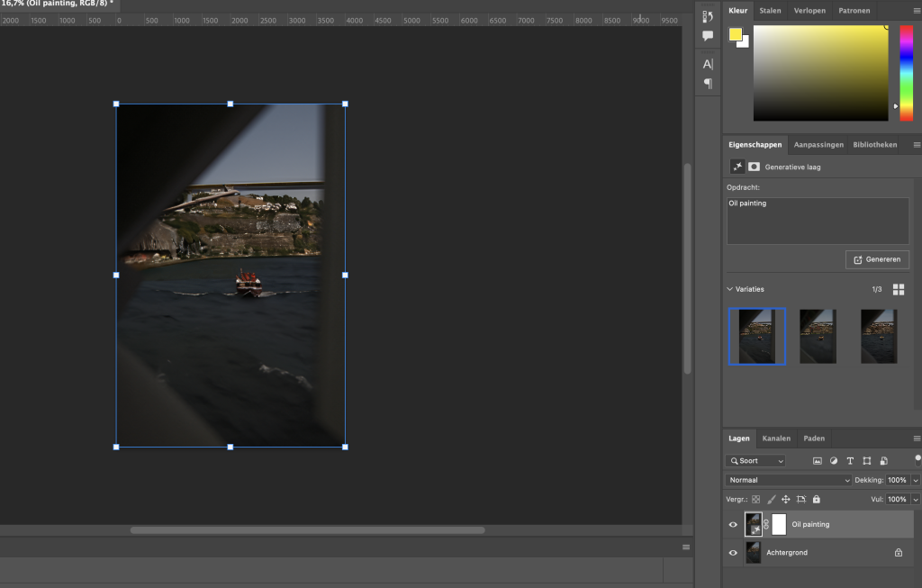Click the lock all icon in Vergr. row
Viewport: 922px width, 588px height.
[x=817, y=499]
